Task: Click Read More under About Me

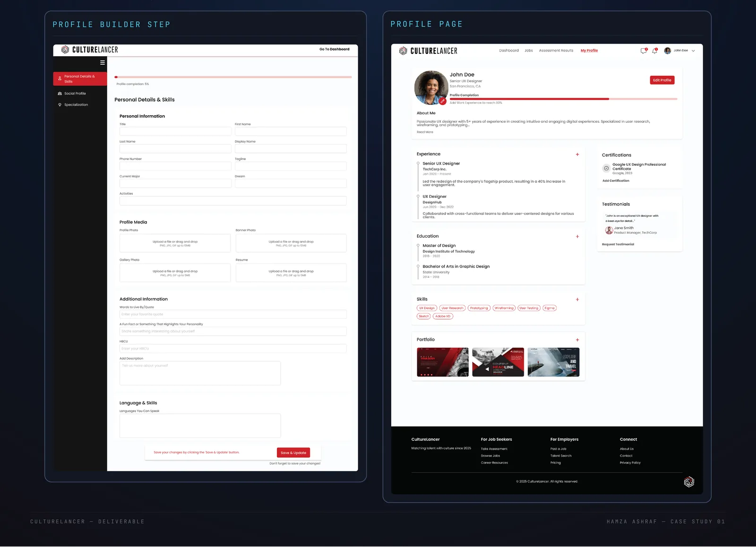Action: click(x=425, y=132)
